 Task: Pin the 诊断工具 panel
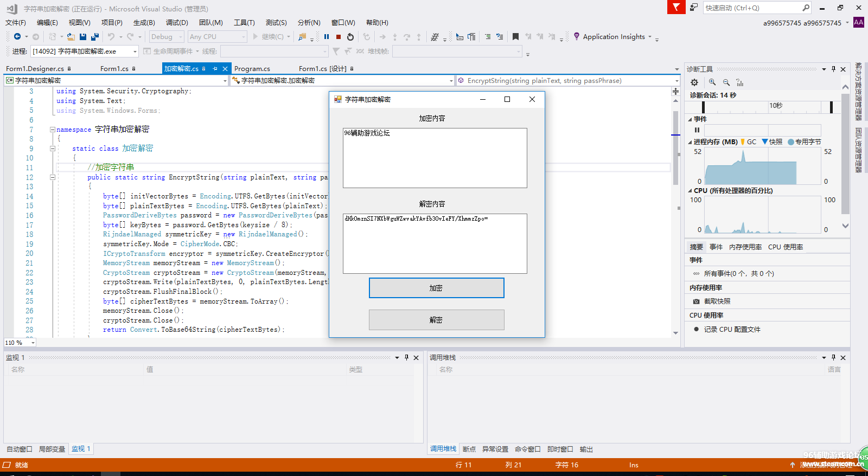click(x=834, y=69)
